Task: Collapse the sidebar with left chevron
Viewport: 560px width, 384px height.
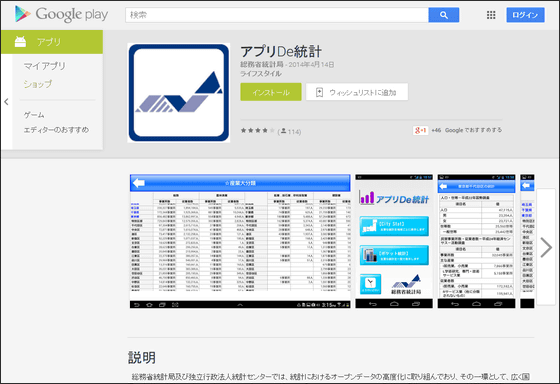Action: [6, 102]
